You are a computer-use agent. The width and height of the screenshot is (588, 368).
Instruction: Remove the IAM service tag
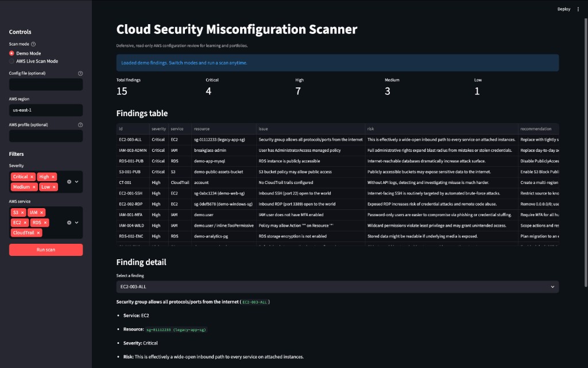tap(41, 213)
